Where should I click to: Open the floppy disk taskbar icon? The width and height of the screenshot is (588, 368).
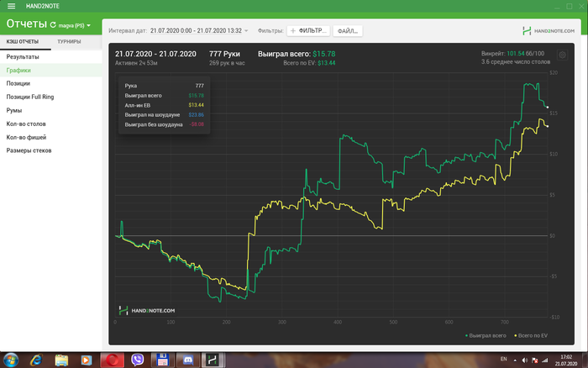click(162, 360)
